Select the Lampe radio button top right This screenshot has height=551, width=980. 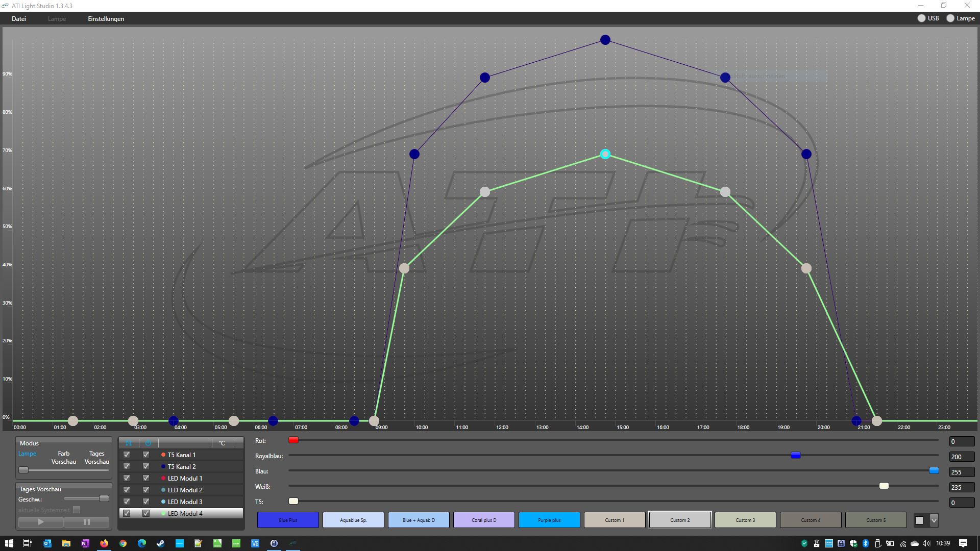950,18
